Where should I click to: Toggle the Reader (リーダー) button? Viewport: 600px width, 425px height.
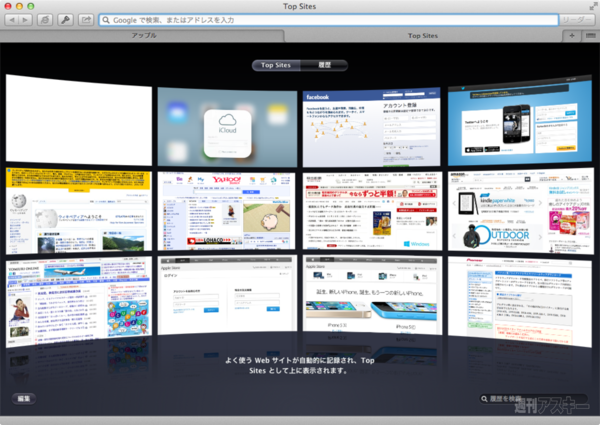coord(577,20)
